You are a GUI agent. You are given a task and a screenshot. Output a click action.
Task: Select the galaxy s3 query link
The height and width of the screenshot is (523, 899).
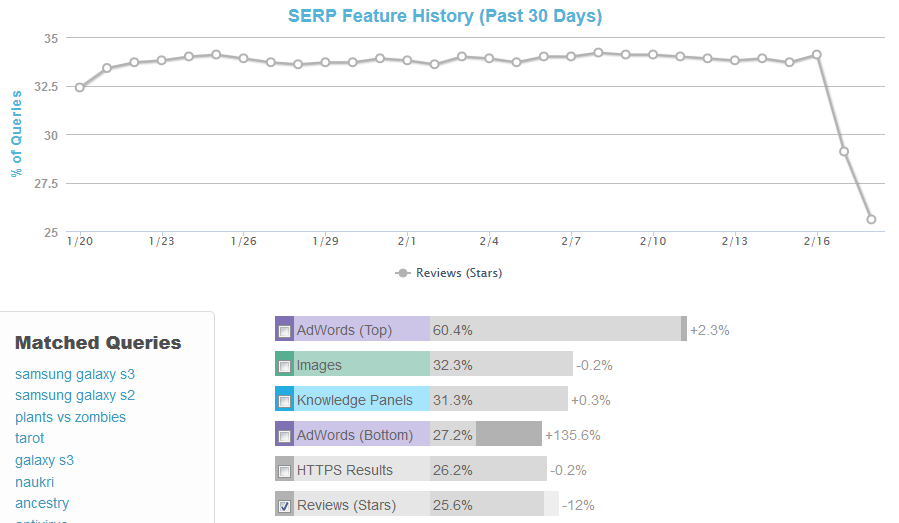click(x=44, y=460)
